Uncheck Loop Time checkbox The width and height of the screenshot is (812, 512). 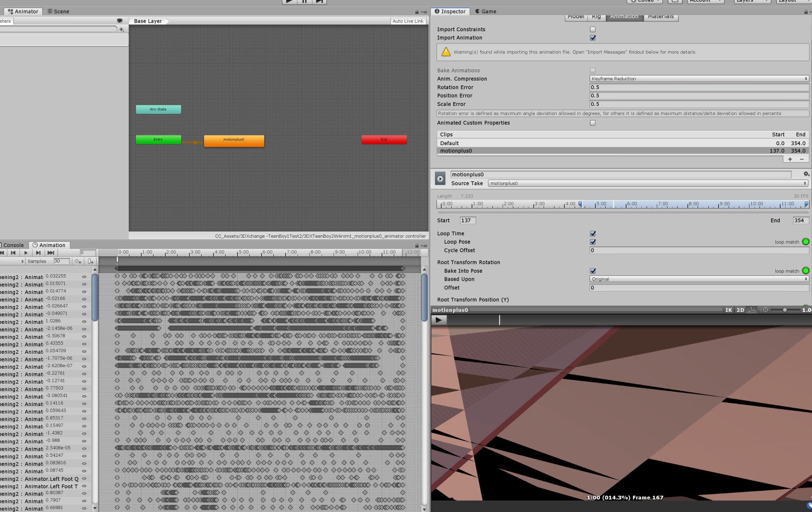click(x=593, y=233)
